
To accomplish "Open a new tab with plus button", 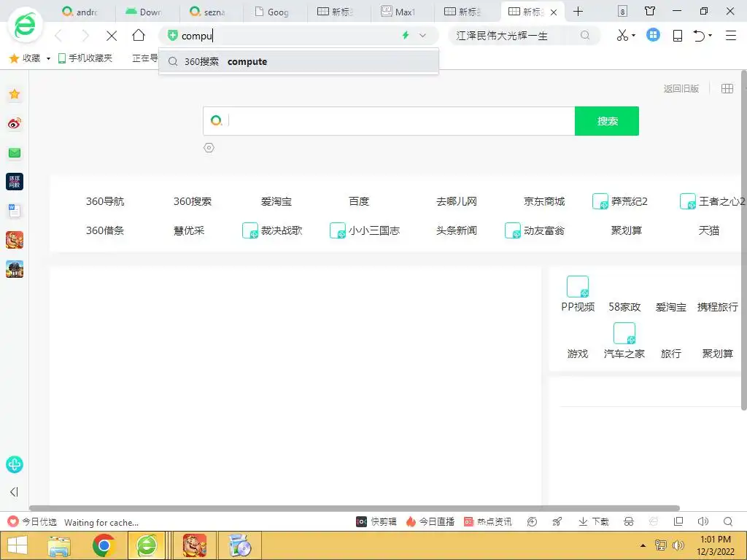I will click(x=578, y=12).
